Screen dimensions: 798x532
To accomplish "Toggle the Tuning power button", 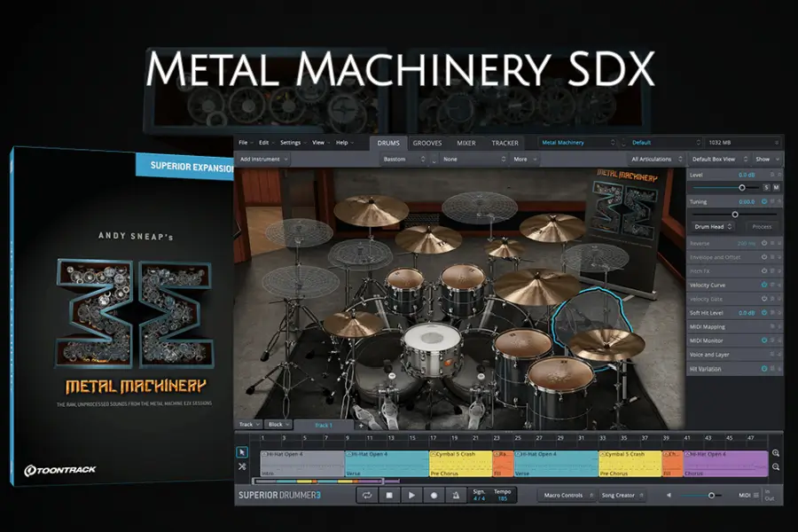I will point(764,201).
